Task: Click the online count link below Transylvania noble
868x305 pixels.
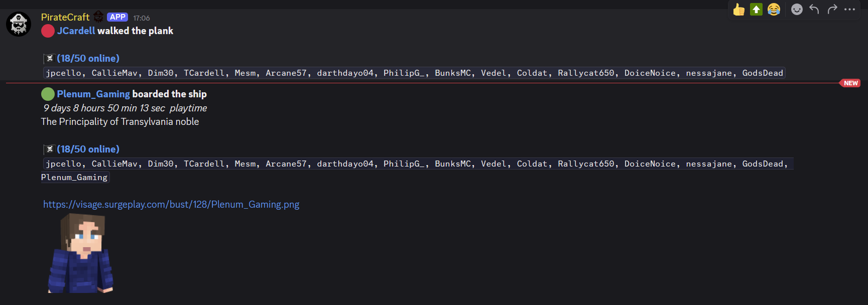Action: (88, 149)
